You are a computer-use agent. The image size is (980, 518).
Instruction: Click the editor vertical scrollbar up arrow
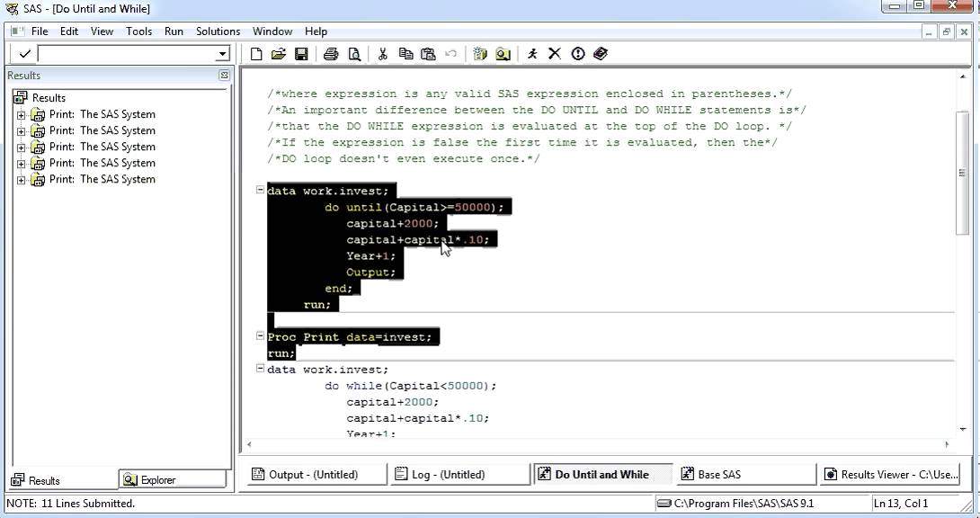click(x=963, y=76)
